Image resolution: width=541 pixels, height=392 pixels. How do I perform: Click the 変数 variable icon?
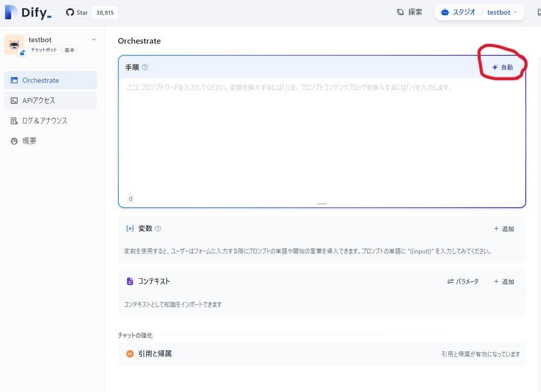tap(130, 228)
